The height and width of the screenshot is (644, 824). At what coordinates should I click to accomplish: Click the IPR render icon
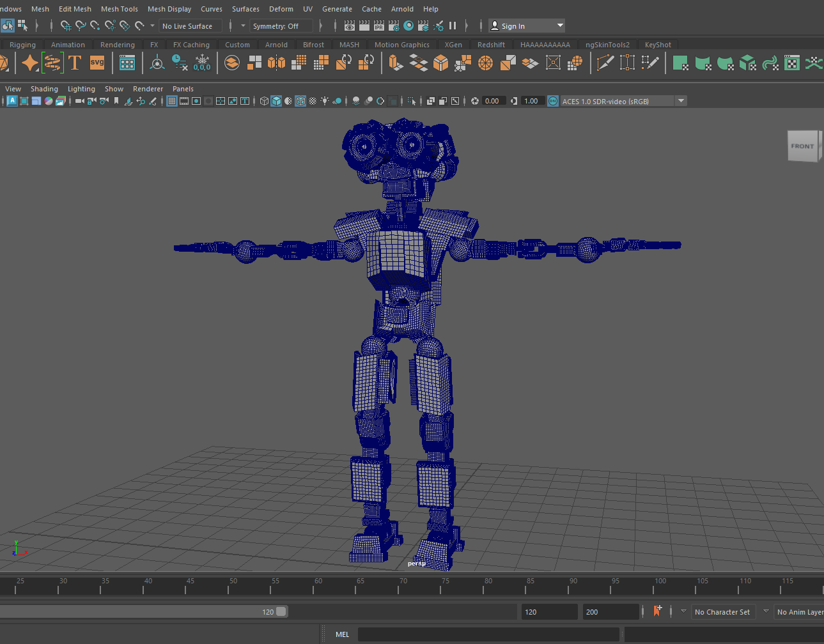(379, 26)
